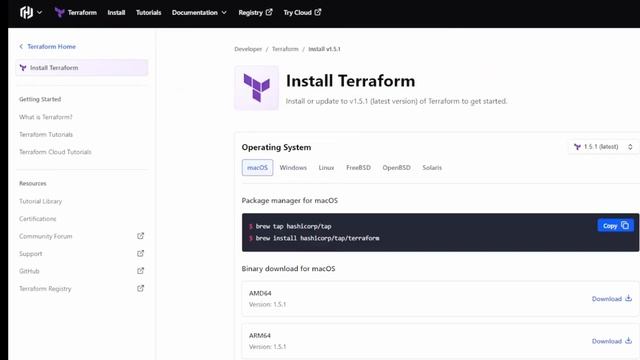Click the ARM64 download arrow icon
Screen dimensions: 640x360
(629, 341)
